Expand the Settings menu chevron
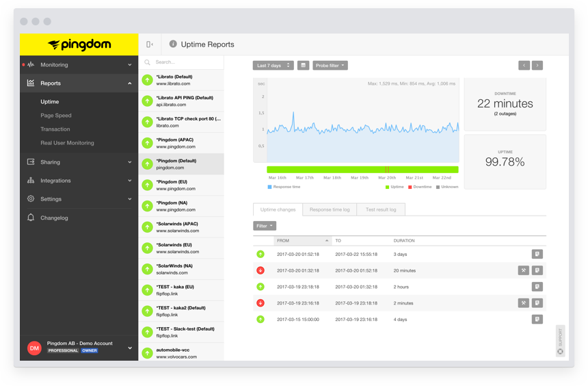 click(130, 198)
